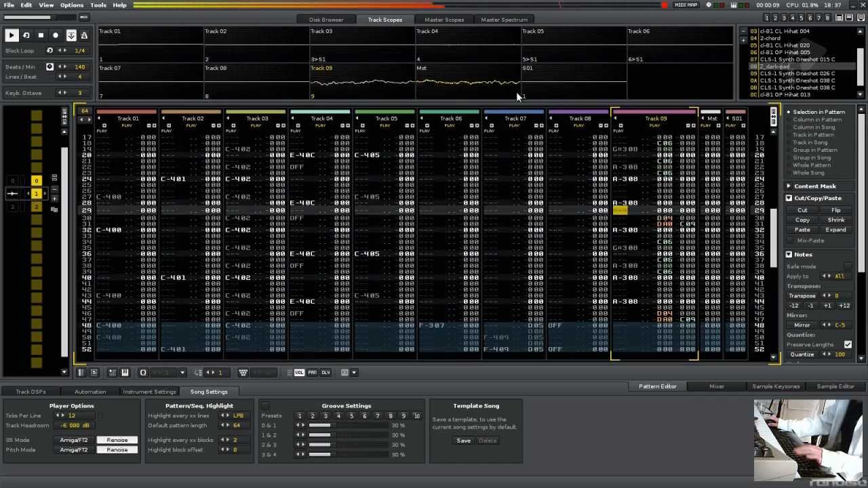
Task: Adjust Ticks Per Line stepper arrows
Action: [x=60, y=415]
